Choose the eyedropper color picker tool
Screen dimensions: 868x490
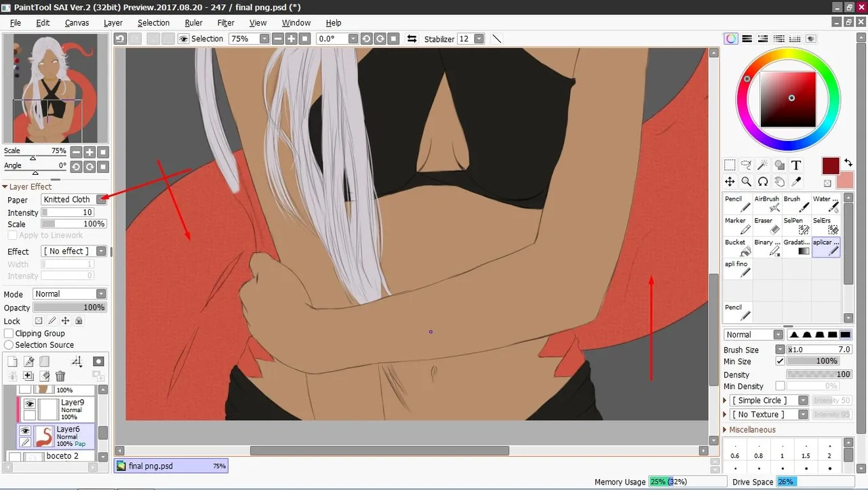(796, 182)
